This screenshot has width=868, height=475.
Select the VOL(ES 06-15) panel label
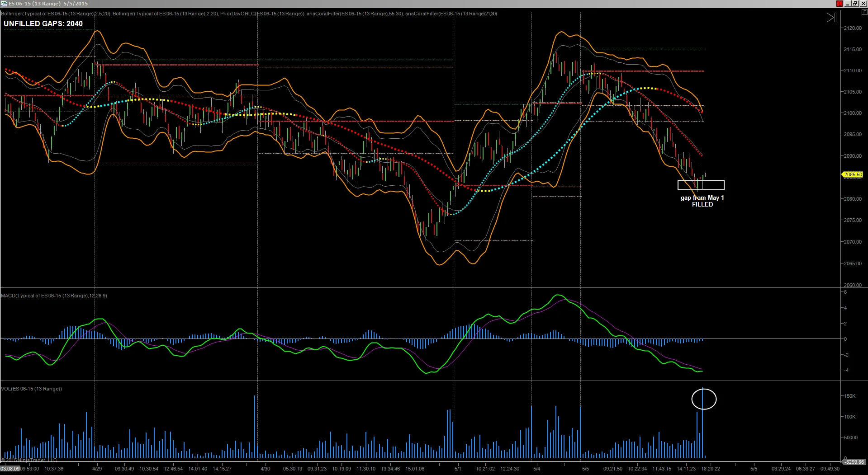(x=31, y=389)
